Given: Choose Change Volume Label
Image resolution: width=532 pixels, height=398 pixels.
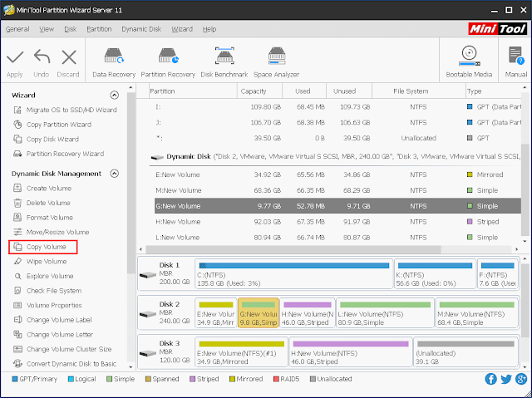Looking at the screenshot, I should [x=53, y=320].
